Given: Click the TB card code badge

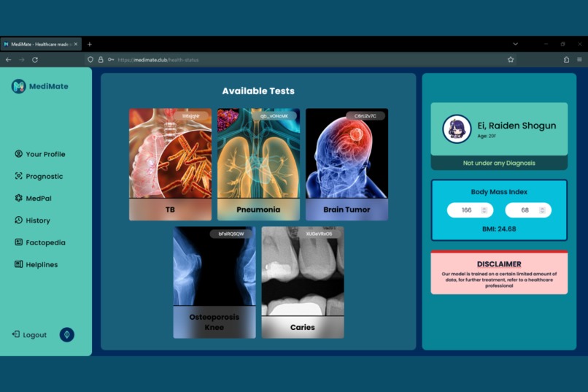Looking at the screenshot, I should [191, 116].
